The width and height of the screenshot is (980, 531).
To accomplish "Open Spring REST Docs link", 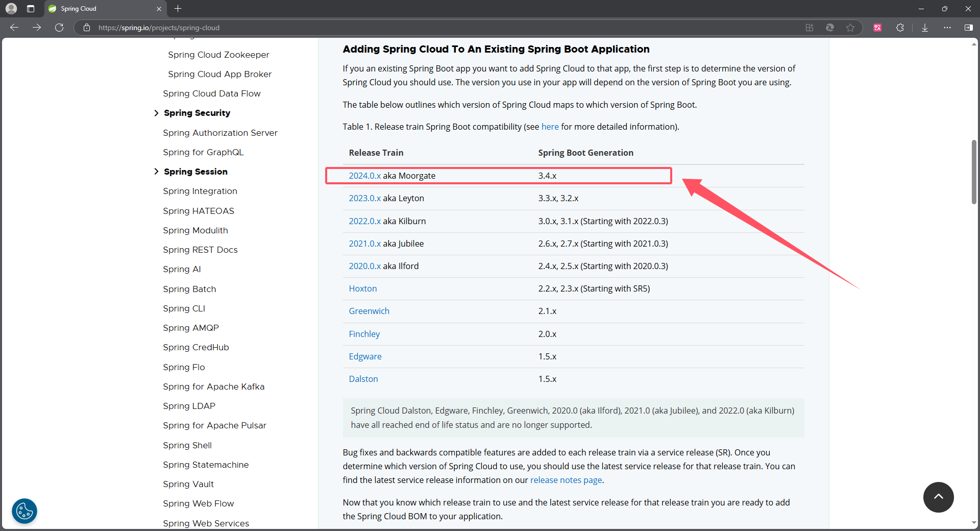I will pyautogui.click(x=200, y=250).
